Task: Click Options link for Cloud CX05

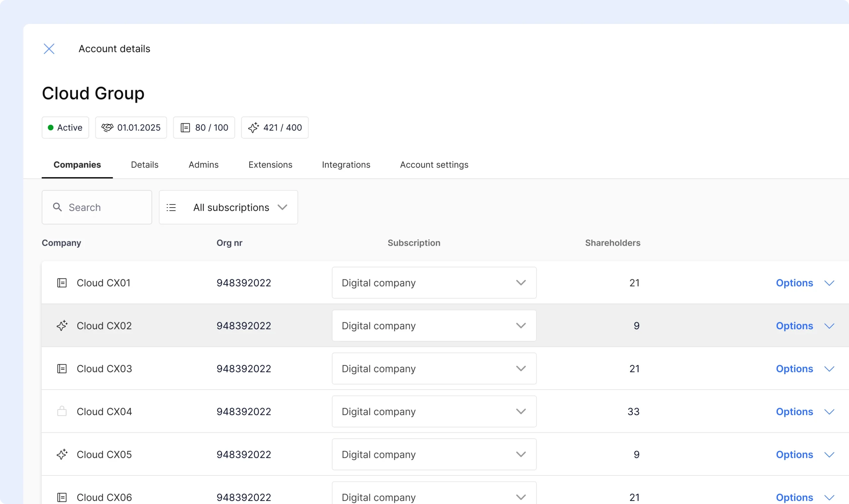Action: click(x=794, y=455)
